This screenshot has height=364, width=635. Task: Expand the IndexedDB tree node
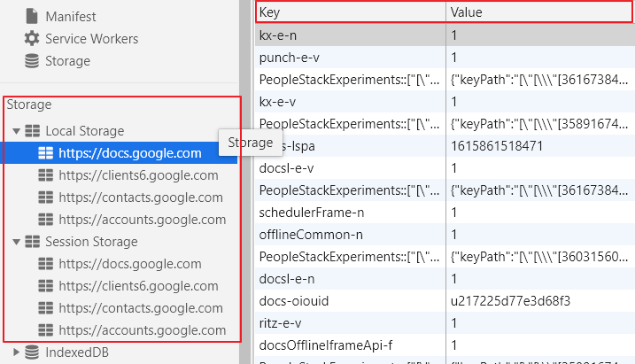pyautogui.click(x=16, y=352)
